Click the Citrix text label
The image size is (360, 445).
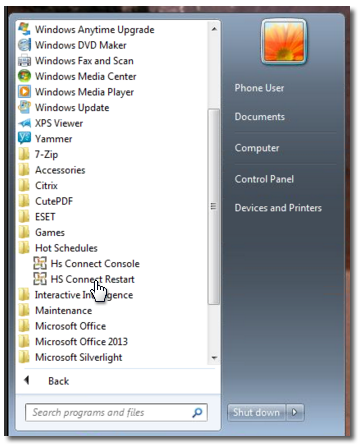pyautogui.click(x=46, y=185)
